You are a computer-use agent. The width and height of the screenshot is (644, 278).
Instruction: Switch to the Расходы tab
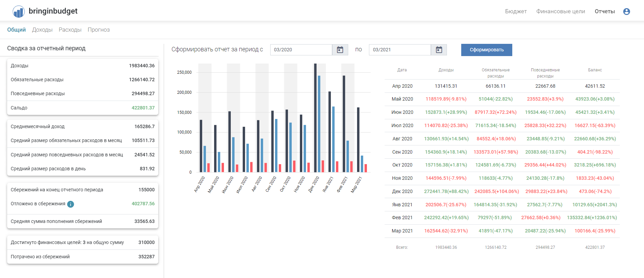pos(70,30)
